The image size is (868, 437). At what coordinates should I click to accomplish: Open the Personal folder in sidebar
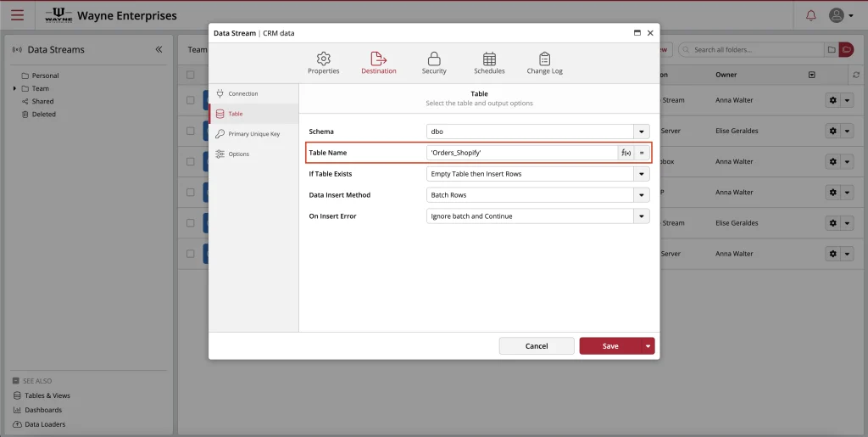coord(40,76)
